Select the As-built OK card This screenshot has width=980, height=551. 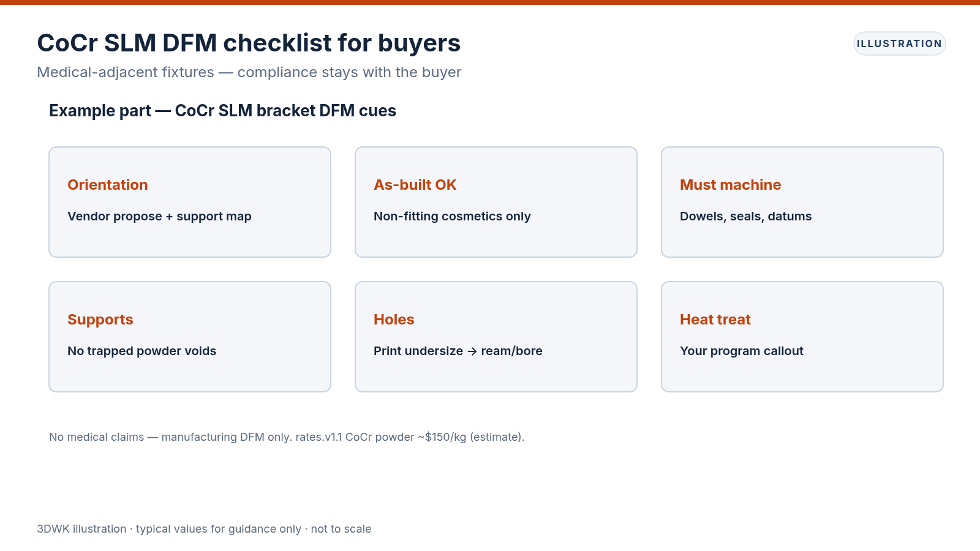[x=496, y=202]
